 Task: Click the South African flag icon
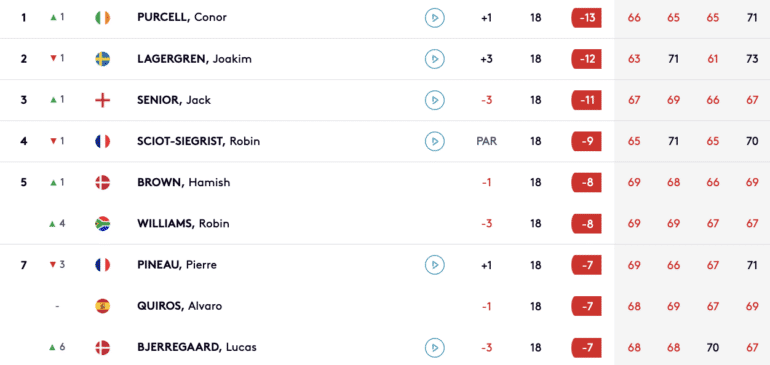click(x=102, y=224)
